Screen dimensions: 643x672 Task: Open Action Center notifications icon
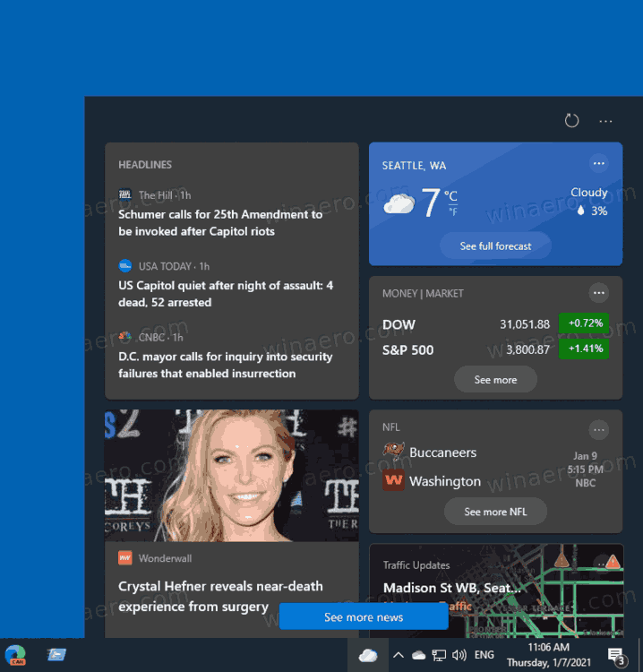click(617, 656)
